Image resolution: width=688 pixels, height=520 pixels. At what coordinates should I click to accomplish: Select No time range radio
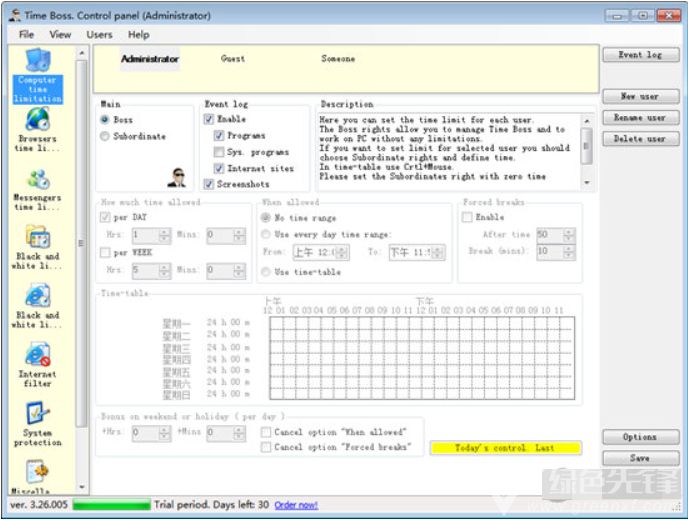[265, 218]
